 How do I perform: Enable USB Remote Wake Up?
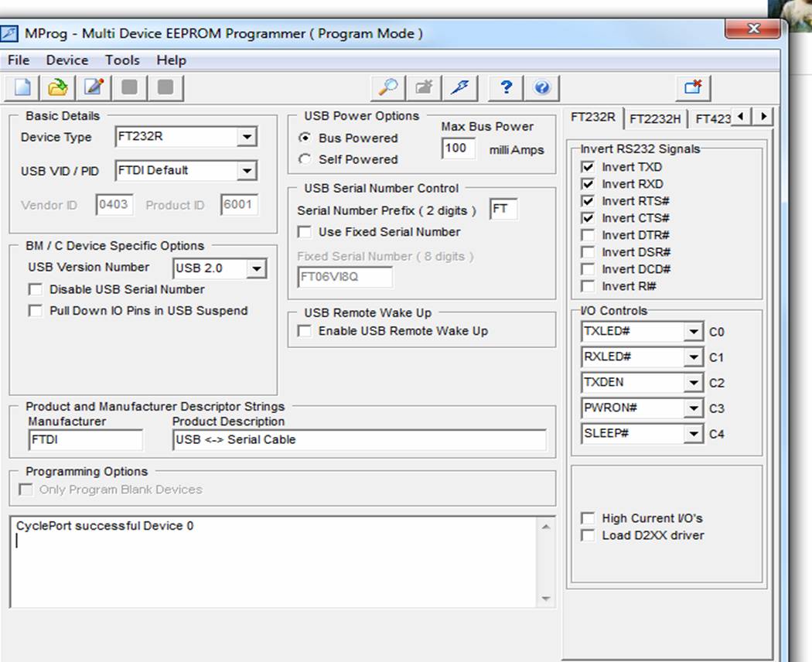pyautogui.click(x=304, y=330)
